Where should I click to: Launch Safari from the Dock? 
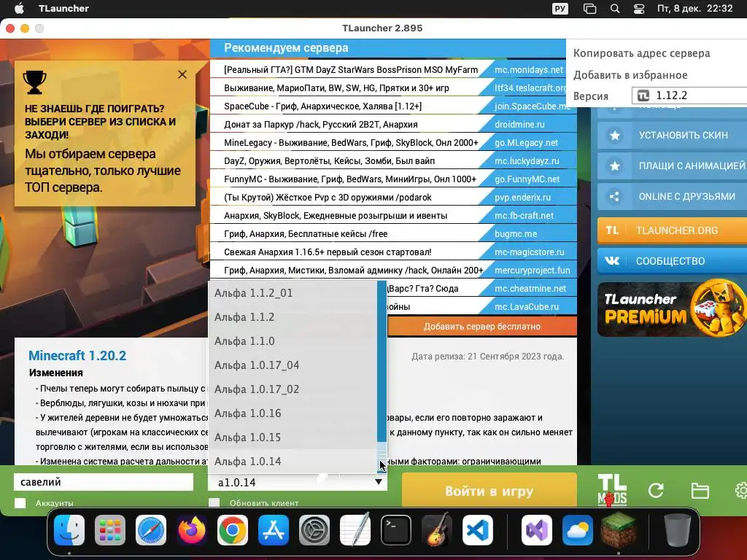coord(151,530)
